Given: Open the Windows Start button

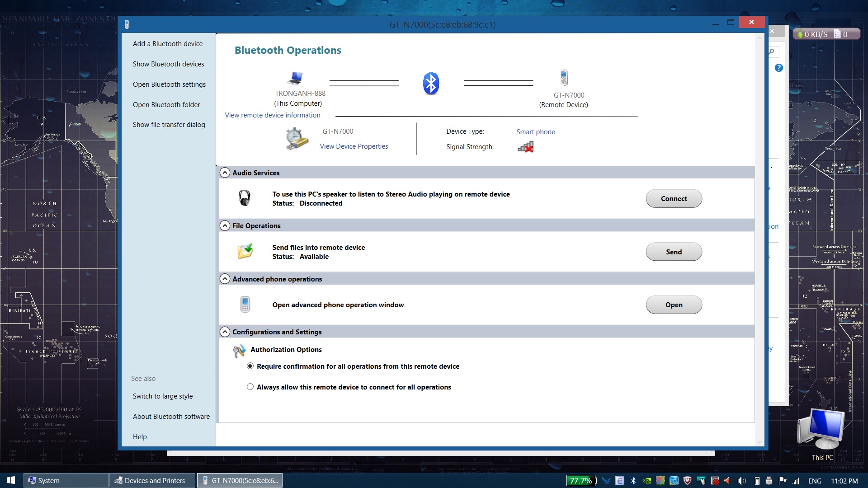Looking at the screenshot, I should click(x=11, y=480).
